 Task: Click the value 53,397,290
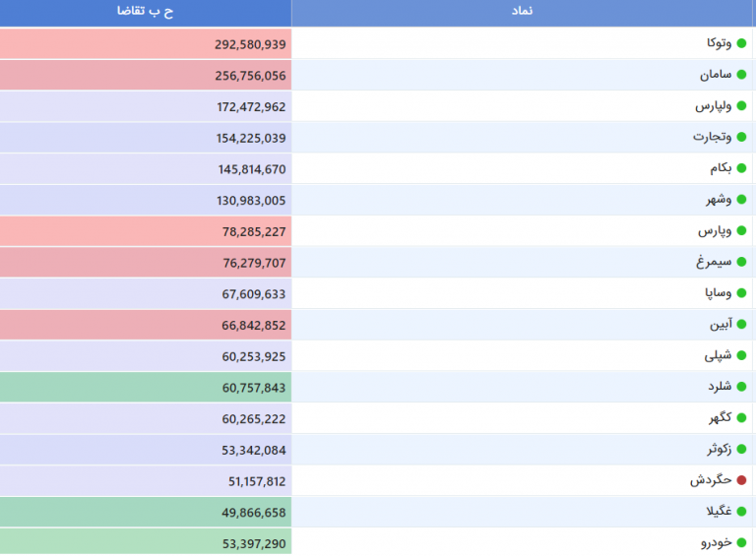(x=254, y=544)
